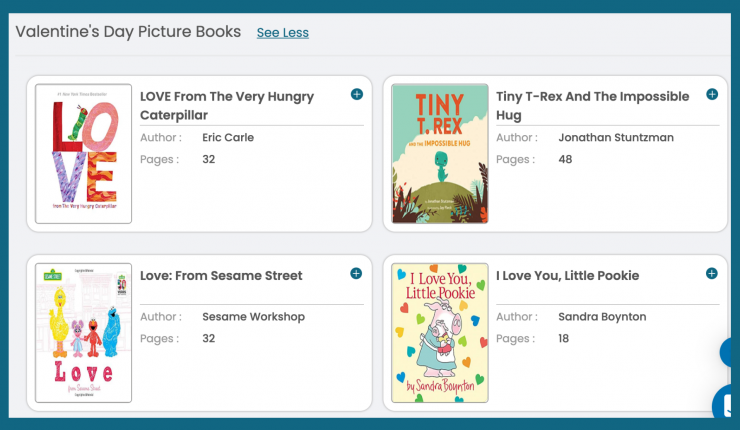Open title Tiny T-Rex And The Impossible Hug
This screenshot has width=740, height=430.
592,106
